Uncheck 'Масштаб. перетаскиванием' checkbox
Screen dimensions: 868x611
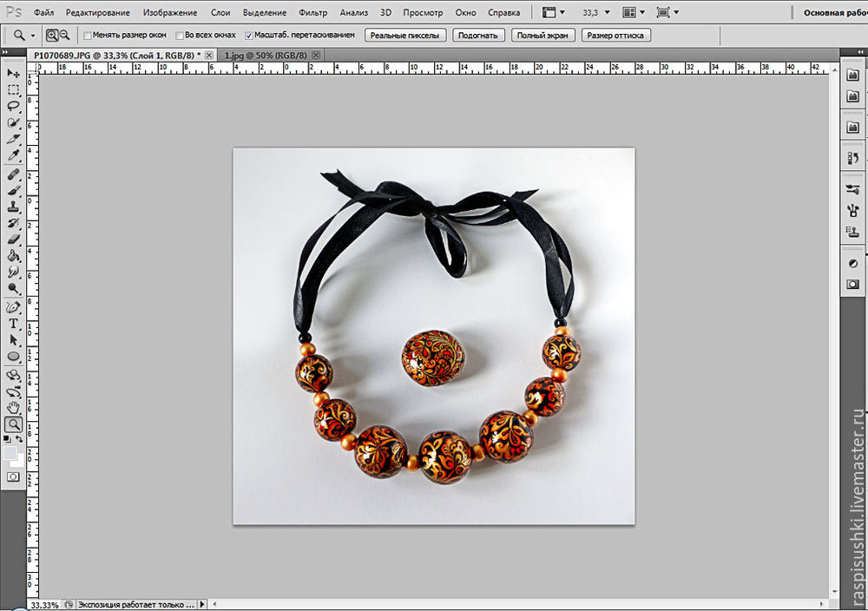click(250, 36)
